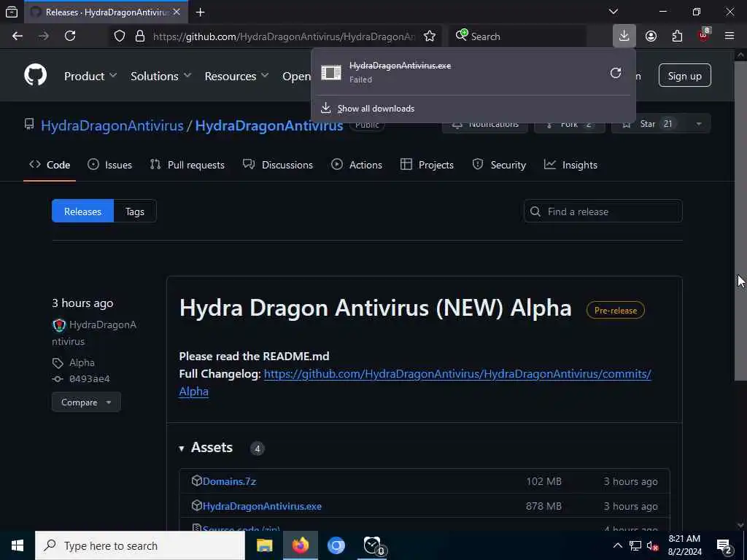Open the Windows Start menu
Viewport: 747px width, 560px height.
tap(18, 545)
